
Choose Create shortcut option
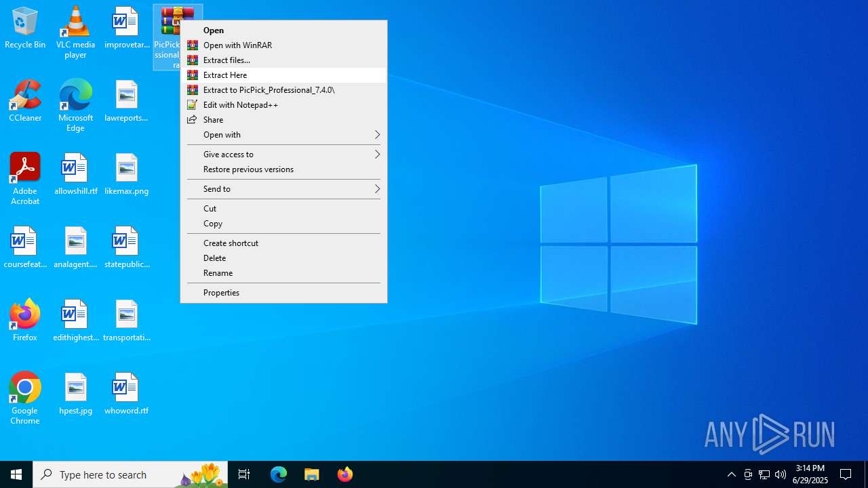tap(283, 243)
